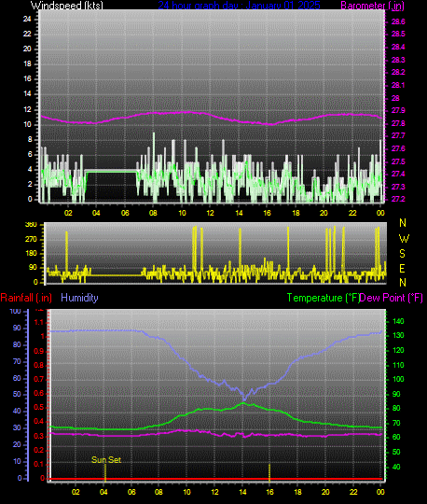The width and height of the screenshot is (427, 504).
Task: Click the yellow marker line at hour 16
Action: click(x=269, y=472)
